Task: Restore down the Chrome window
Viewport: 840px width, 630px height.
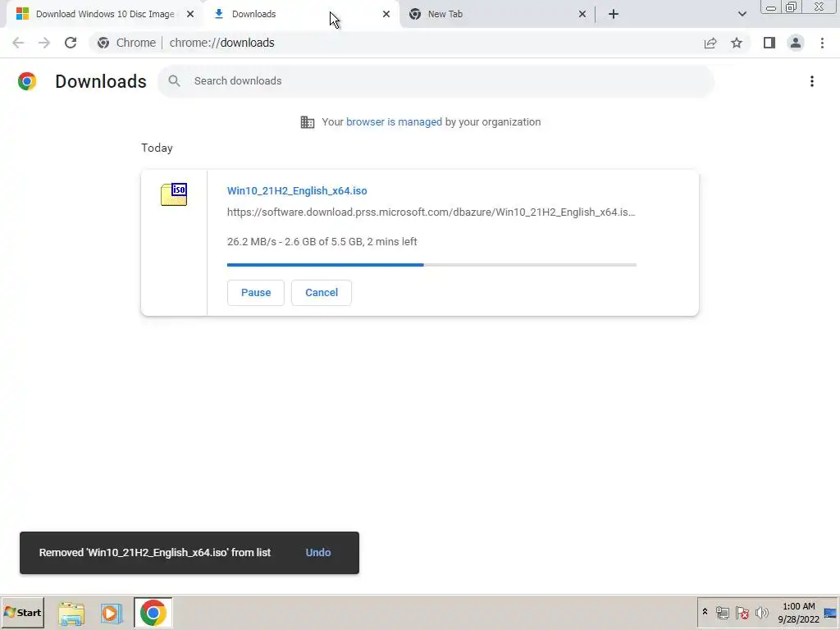Action: [791, 7]
